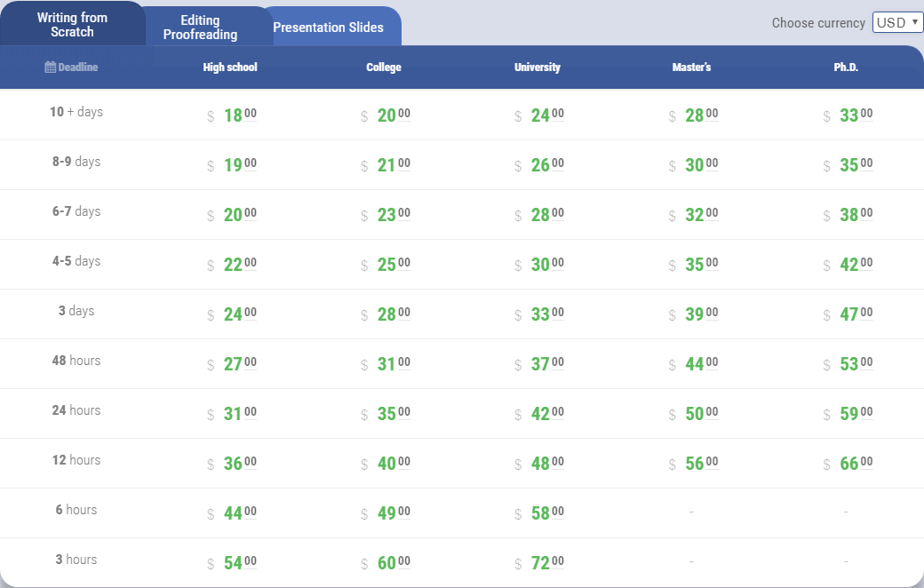The height and width of the screenshot is (588, 924).
Task: Select the 4-5 days deadline label
Action: coord(76,261)
